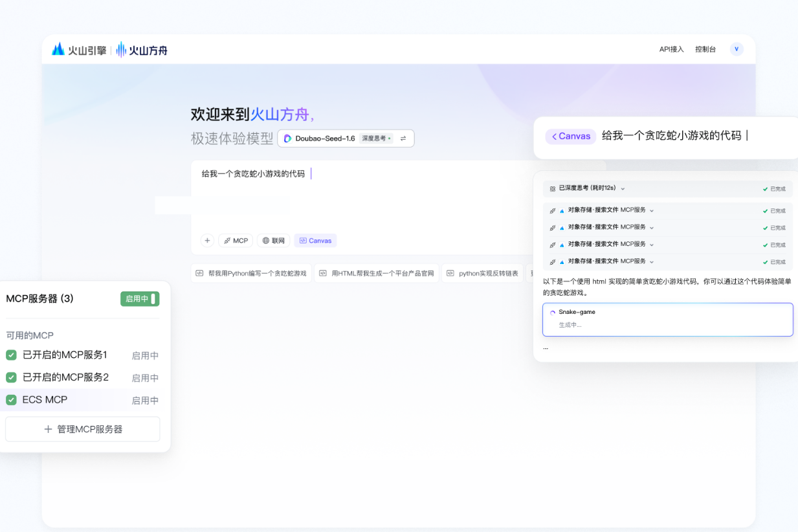Click code icon on python实现反转链表 suggestion
Screen dimensions: 798x532
[451, 273]
